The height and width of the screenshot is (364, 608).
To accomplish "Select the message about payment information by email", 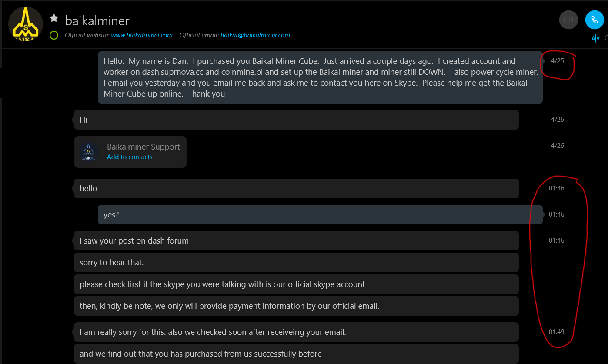I will pos(296,306).
